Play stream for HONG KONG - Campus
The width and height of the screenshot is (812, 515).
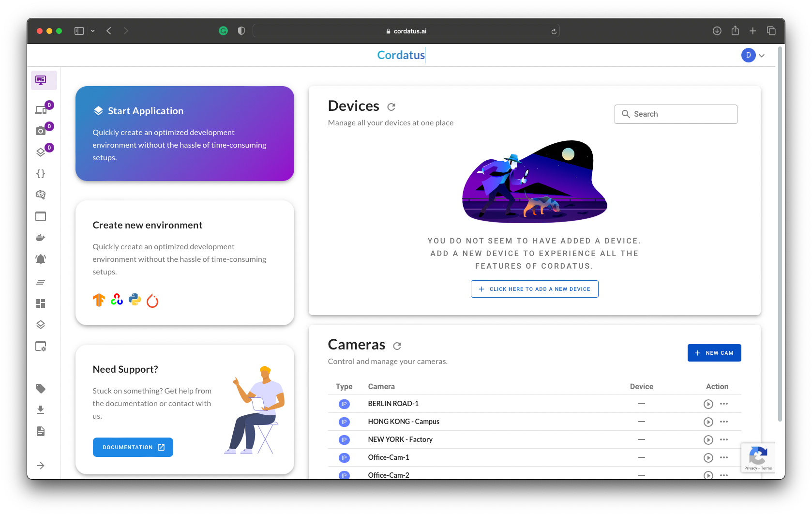coord(708,422)
